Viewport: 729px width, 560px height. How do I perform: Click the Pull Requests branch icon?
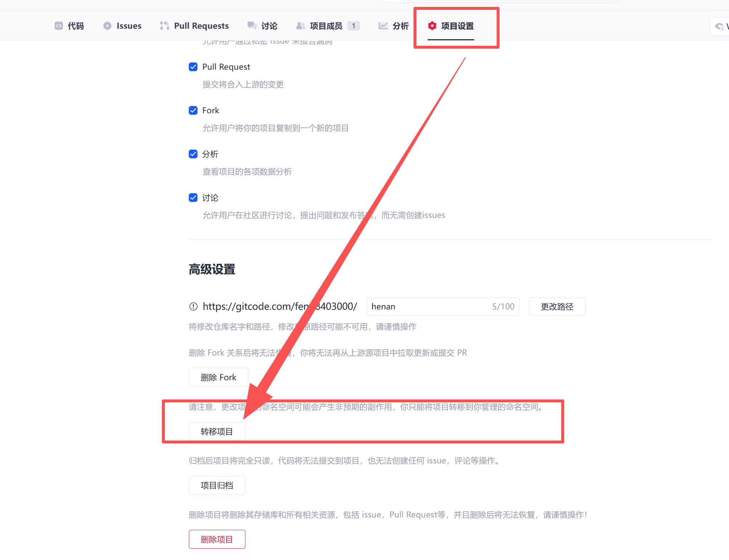(164, 26)
